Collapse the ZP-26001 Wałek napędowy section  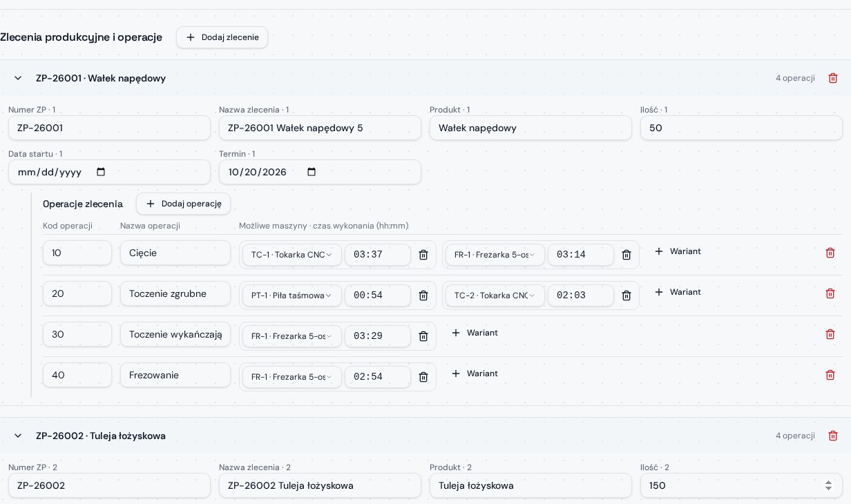tap(18, 78)
